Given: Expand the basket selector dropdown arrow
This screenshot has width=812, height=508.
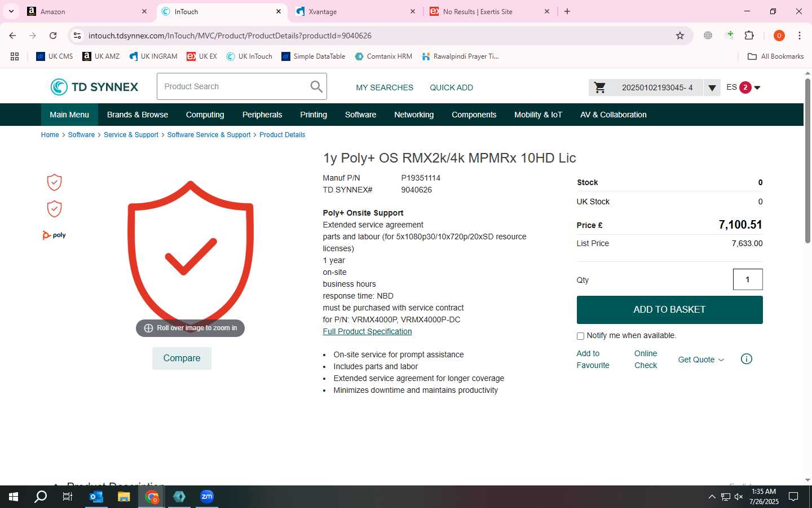Looking at the screenshot, I should coord(712,87).
